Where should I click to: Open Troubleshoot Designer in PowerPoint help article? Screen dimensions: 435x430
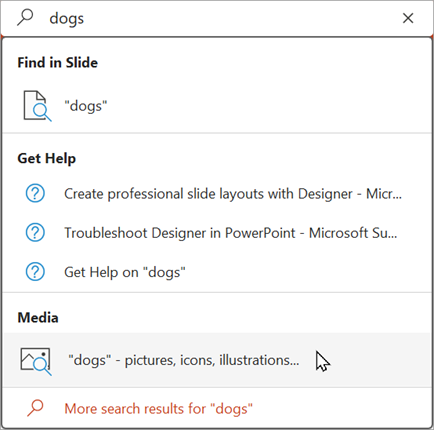[231, 233]
